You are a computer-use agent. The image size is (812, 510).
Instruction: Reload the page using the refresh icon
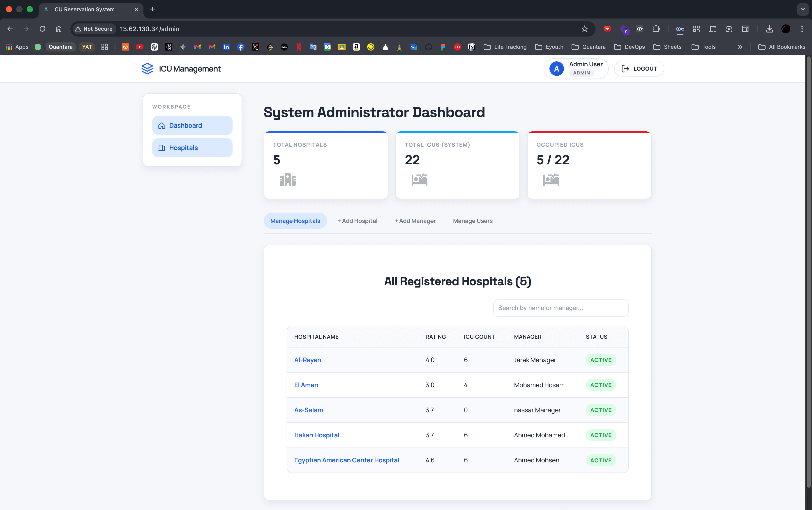[x=42, y=29]
